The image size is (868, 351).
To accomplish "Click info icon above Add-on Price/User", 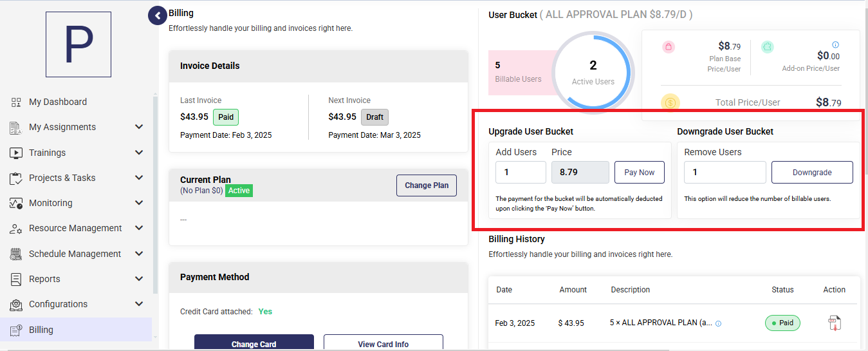I will coord(835,44).
